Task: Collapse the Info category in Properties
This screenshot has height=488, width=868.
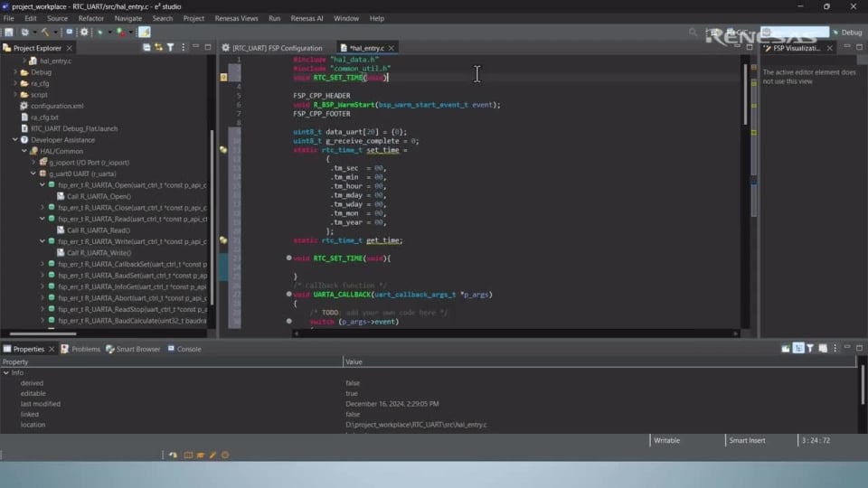Action: pyautogui.click(x=6, y=373)
